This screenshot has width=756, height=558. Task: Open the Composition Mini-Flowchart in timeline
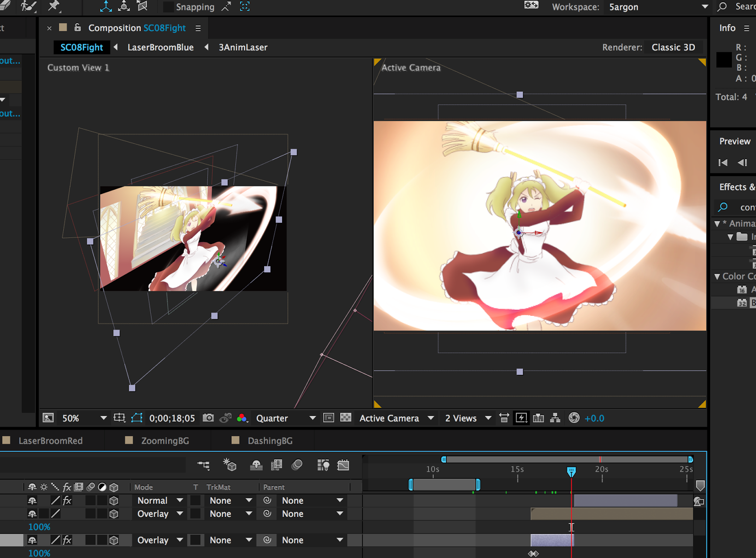(204, 465)
